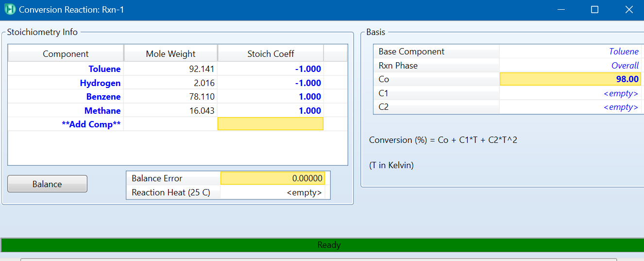Click the Reaction Heat (25 C) label
Image resolution: width=644 pixels, height=261 pixels.
[x=171, y=192]
